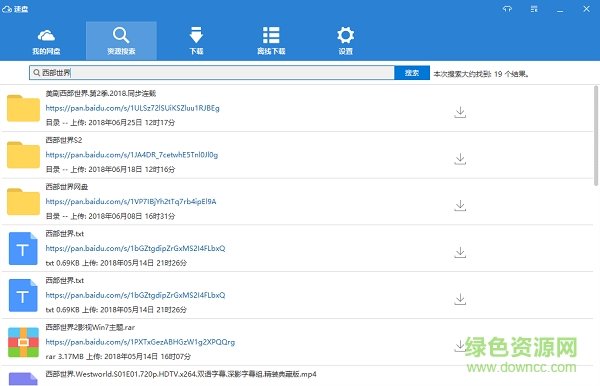
Task: Select the Westworld.S01E01.720p mp4 result title
Action: click(x=181, y=374)
